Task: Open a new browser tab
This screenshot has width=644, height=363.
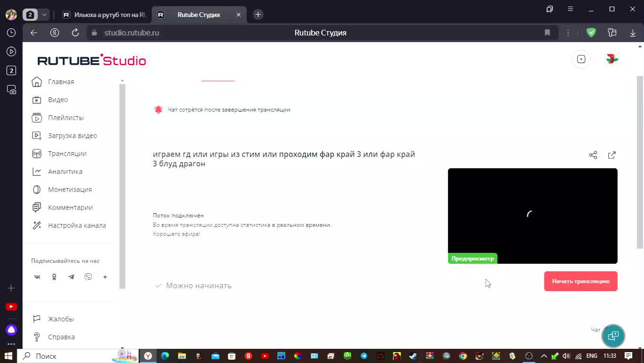Action: [x=258, y=15]
